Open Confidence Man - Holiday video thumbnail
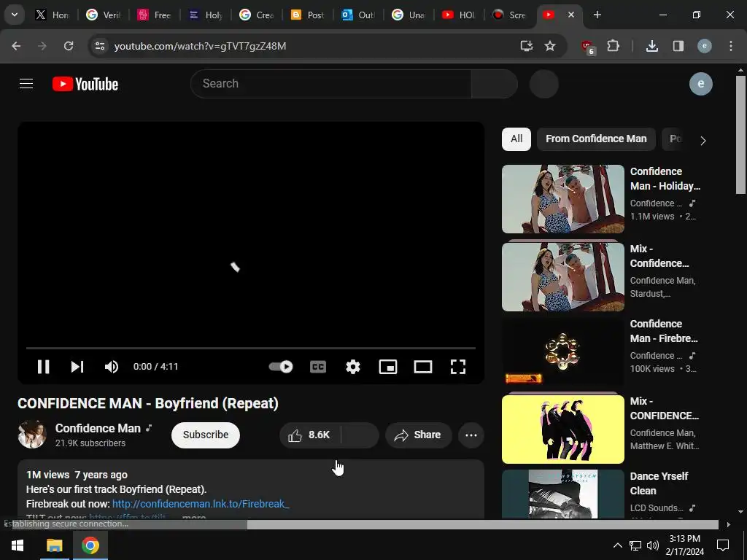This screenshot has height=560, width=747. click(x=563, y=199)
